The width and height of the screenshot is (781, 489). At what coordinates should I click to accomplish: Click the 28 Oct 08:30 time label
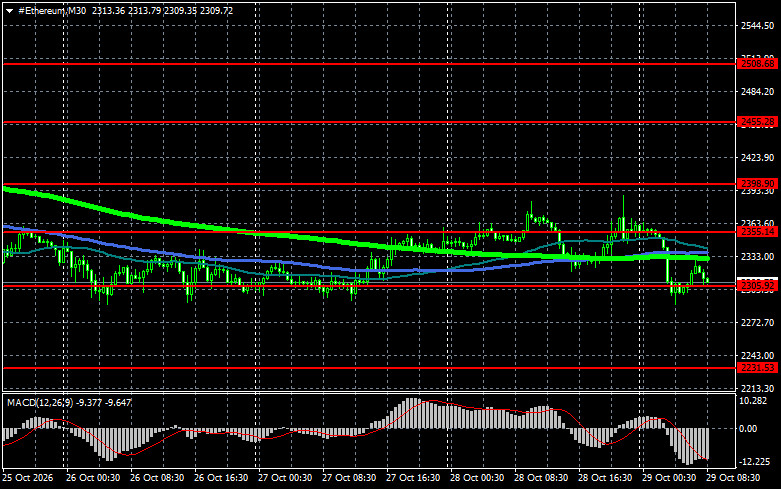pyautogui.click(x=541, y=478)
